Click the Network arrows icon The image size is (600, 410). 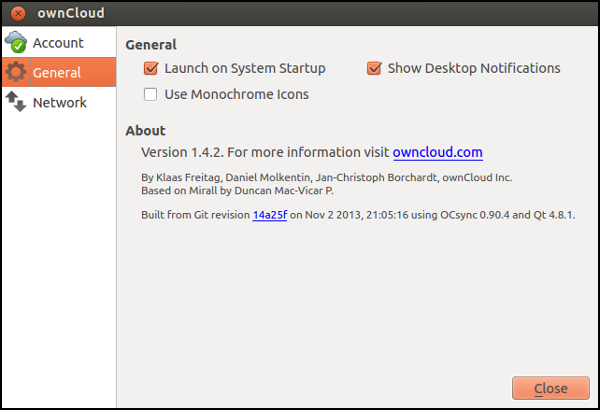pyautogui.click(x=16, y=102)
